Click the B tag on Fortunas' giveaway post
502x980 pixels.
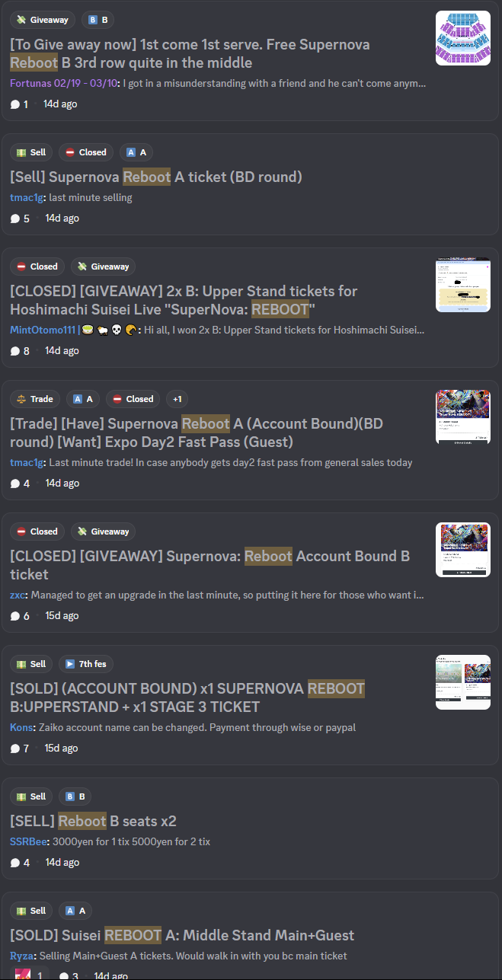[x=98, y=20]
